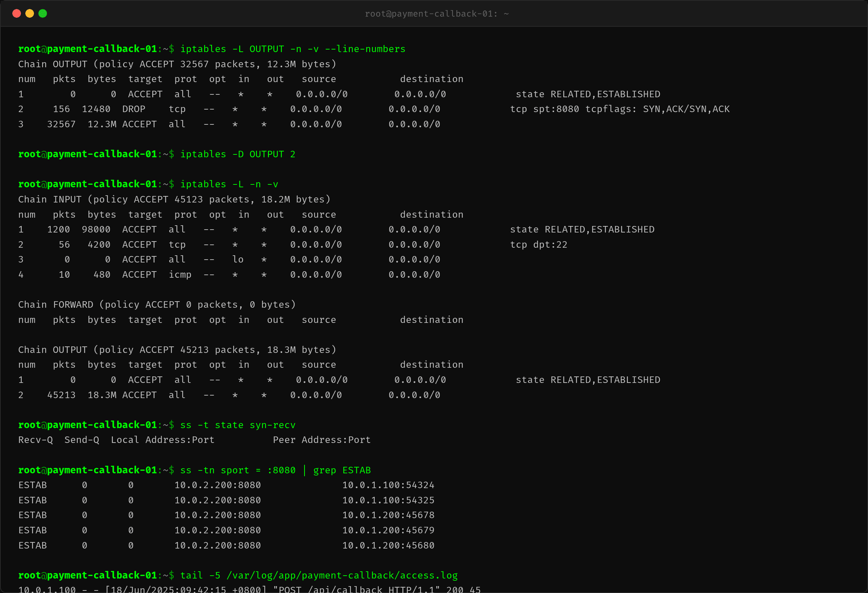The width and height of the screenshot is (868, 593).
Task: Click the green maximize window button
Action: pyautogui.click(x=43, y=13)
